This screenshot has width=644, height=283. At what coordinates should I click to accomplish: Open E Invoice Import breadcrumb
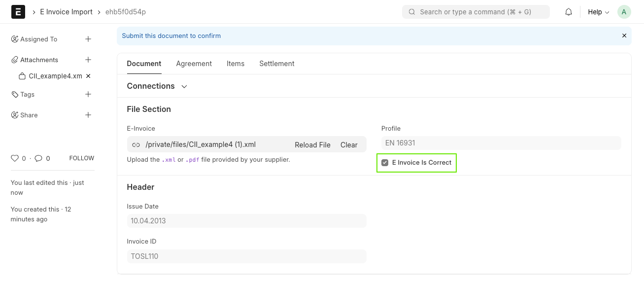click(x=66, y=12)
